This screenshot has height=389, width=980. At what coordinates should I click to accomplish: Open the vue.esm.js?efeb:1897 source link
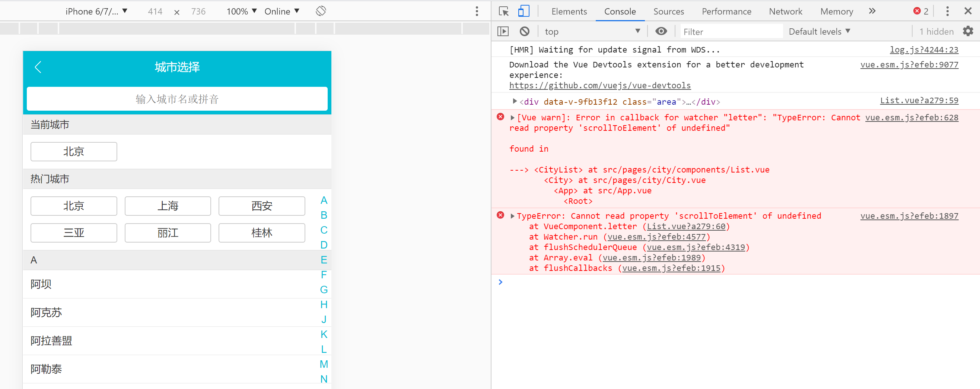point(909,216)
